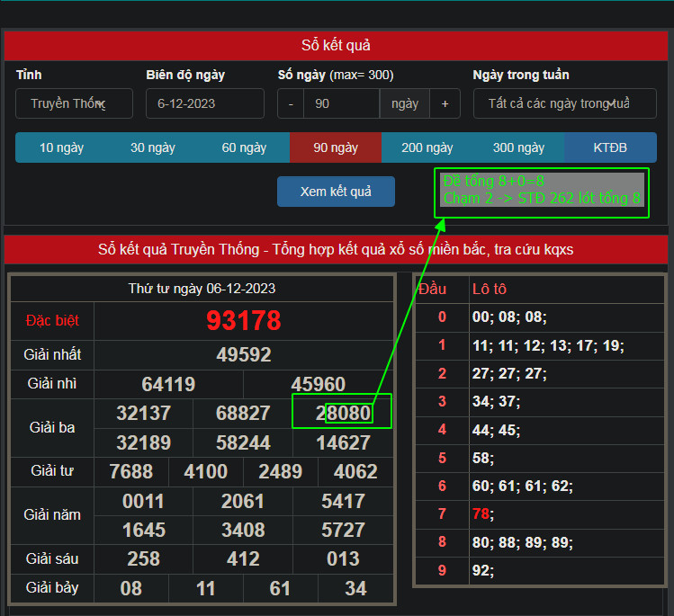Click the ngày unit label beside 90
674x616 pixels.
(x=405, y=103)
